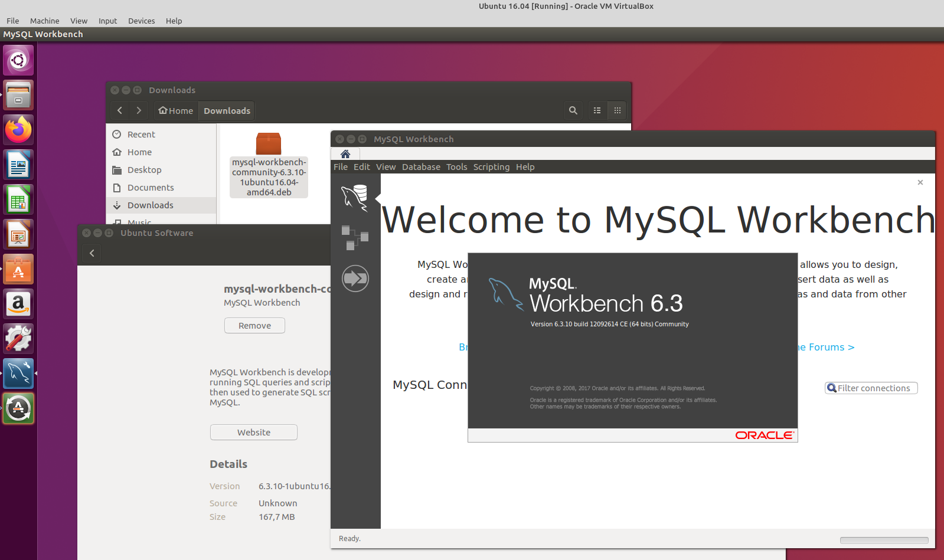
Task: Open Workbench Tools menu
Action: 457,167
